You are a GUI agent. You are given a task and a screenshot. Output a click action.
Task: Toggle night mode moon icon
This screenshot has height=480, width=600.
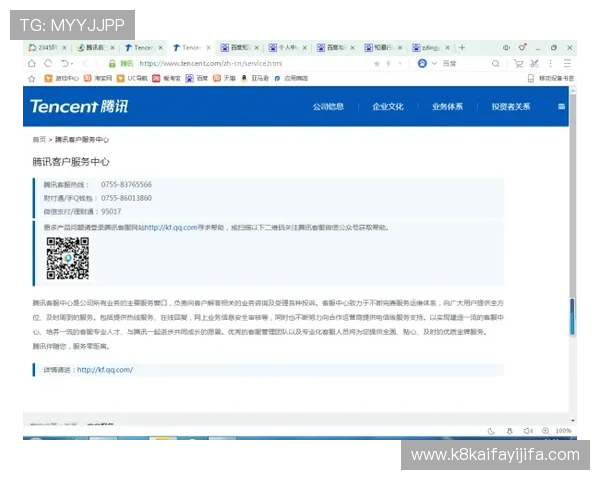click(491, 431)
